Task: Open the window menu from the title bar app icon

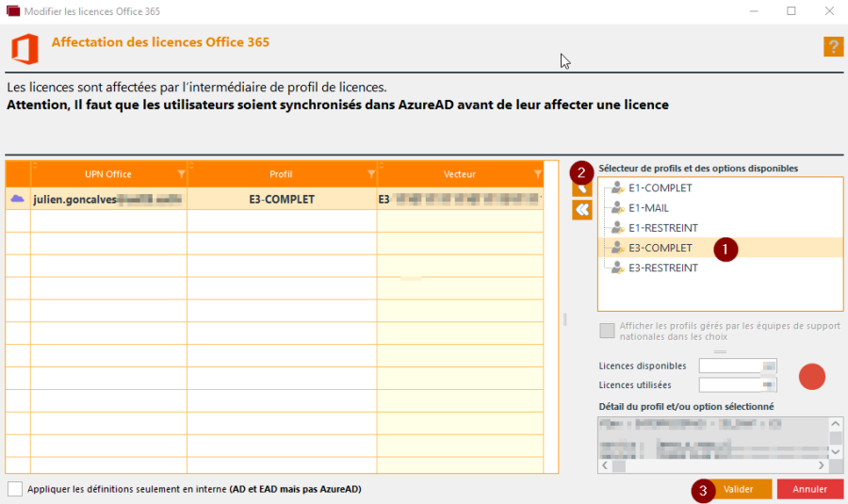Action: (13, 10)
